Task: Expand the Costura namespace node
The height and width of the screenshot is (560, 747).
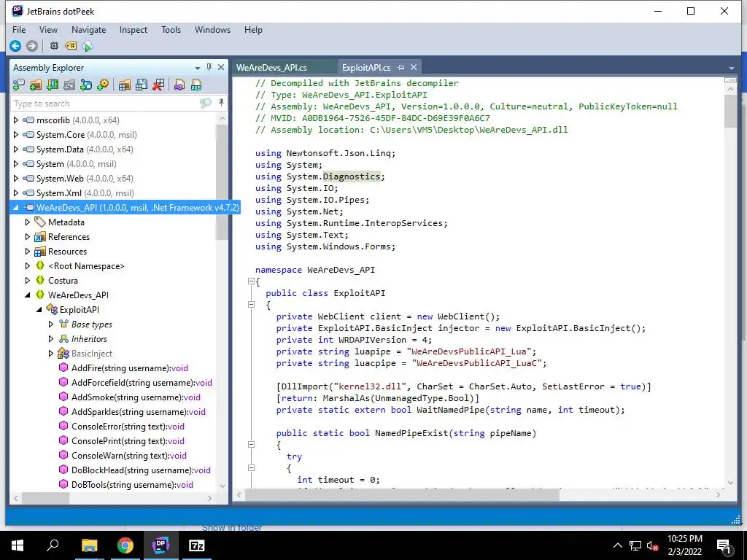Action: tap(28, 281)
